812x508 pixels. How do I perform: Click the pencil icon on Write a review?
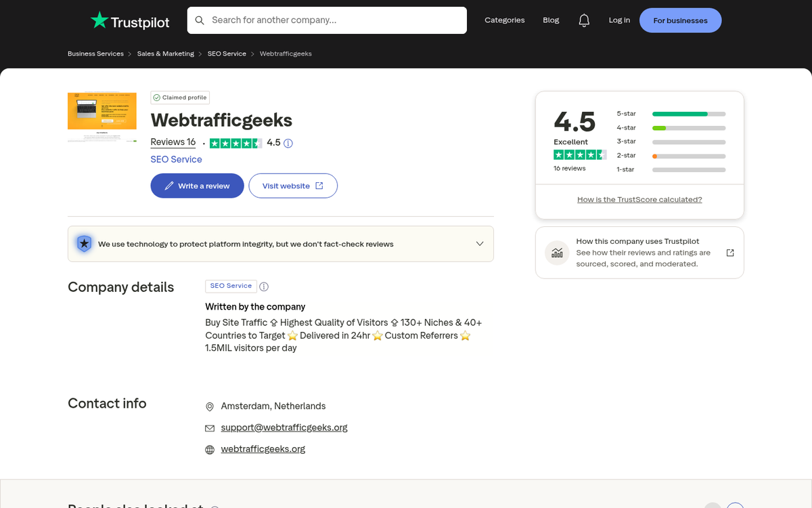169,186
